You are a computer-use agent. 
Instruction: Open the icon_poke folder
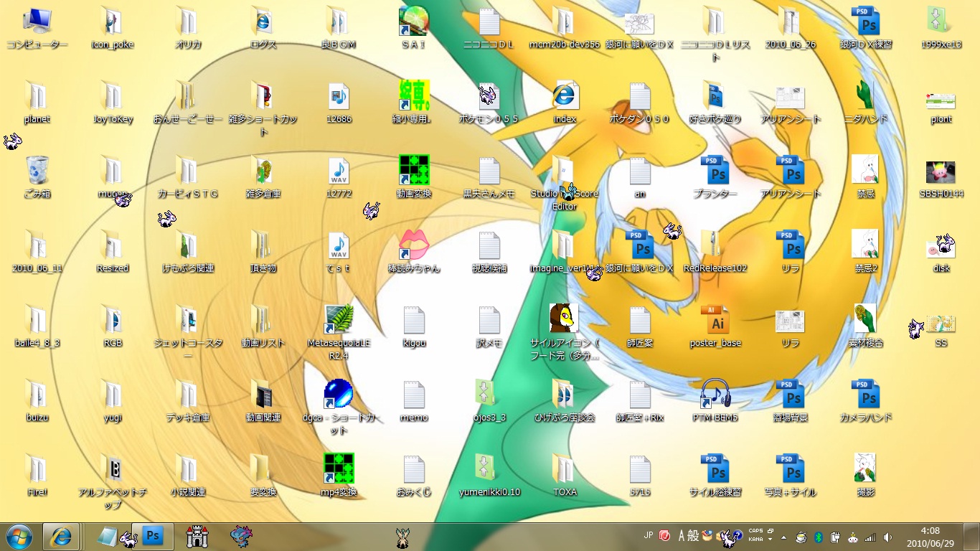coord(113,29)
